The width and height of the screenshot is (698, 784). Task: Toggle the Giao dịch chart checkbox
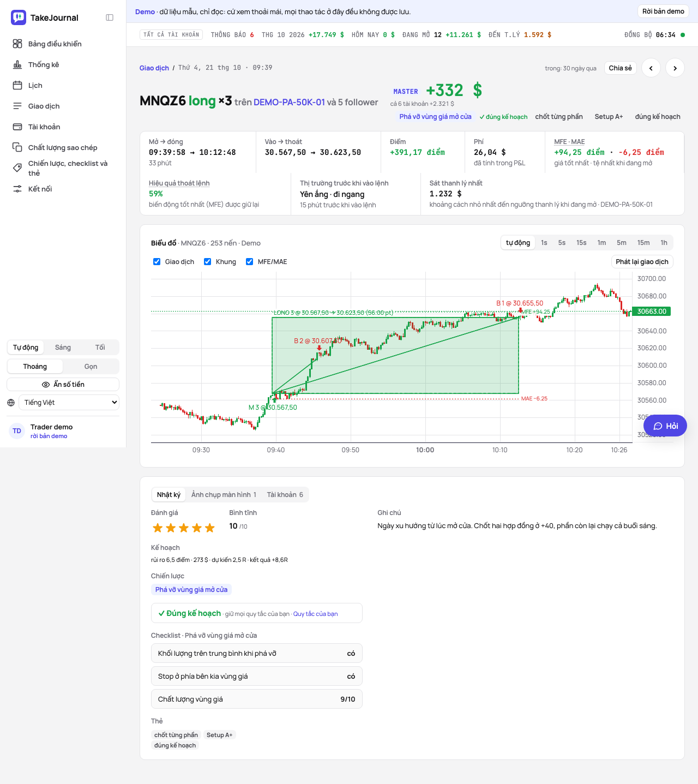click(x=157, y=262)
